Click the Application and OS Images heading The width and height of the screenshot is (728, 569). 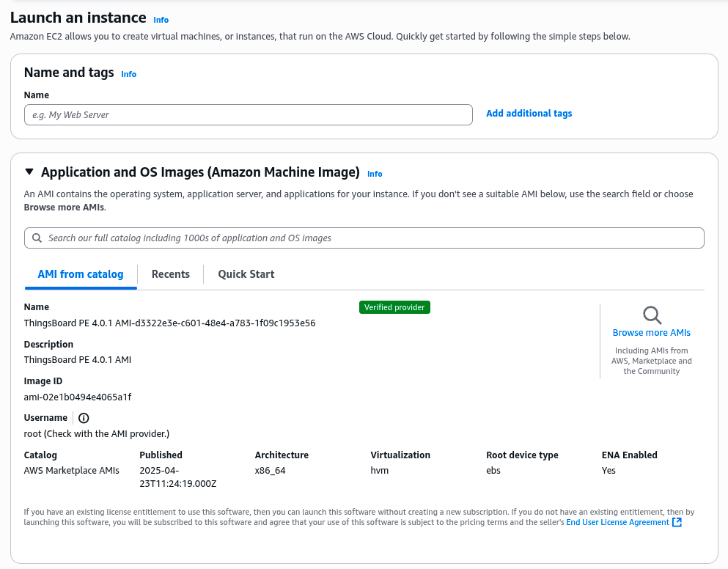200,172
